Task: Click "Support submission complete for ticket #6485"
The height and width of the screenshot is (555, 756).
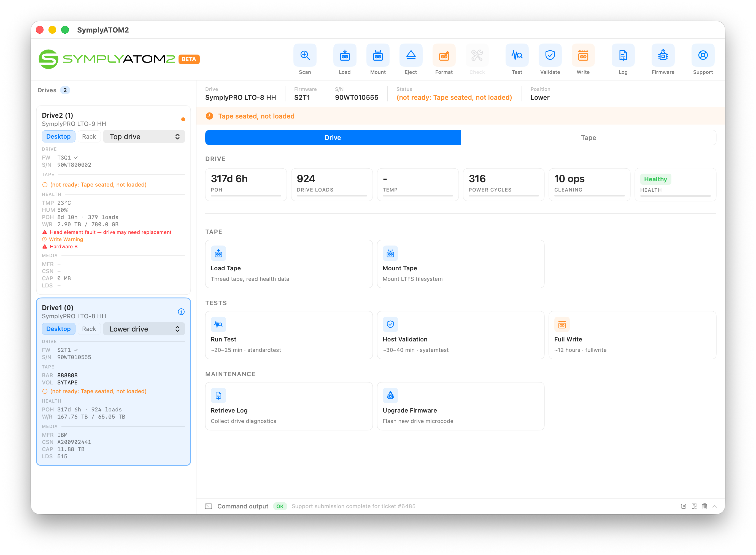Action: tap(353, 506)
